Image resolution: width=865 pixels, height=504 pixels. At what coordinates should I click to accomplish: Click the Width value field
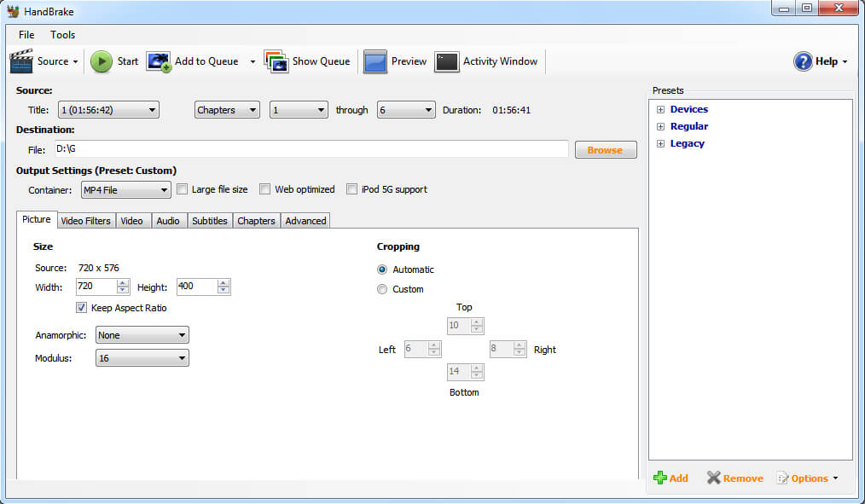[x=96, y=287]
